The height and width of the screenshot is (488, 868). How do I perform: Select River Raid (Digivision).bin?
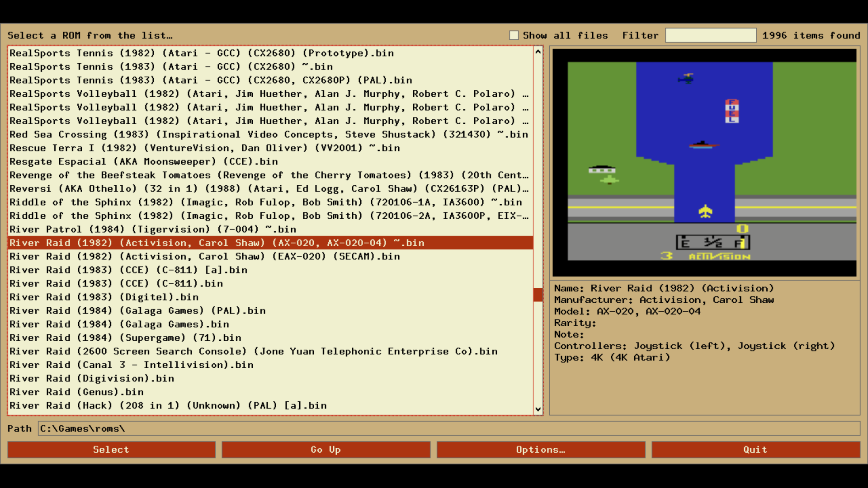[x=270, y=379]
